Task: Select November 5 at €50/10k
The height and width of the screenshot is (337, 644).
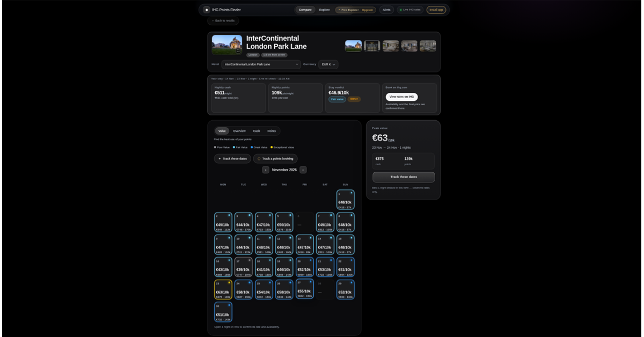Action: pos(284,222)
